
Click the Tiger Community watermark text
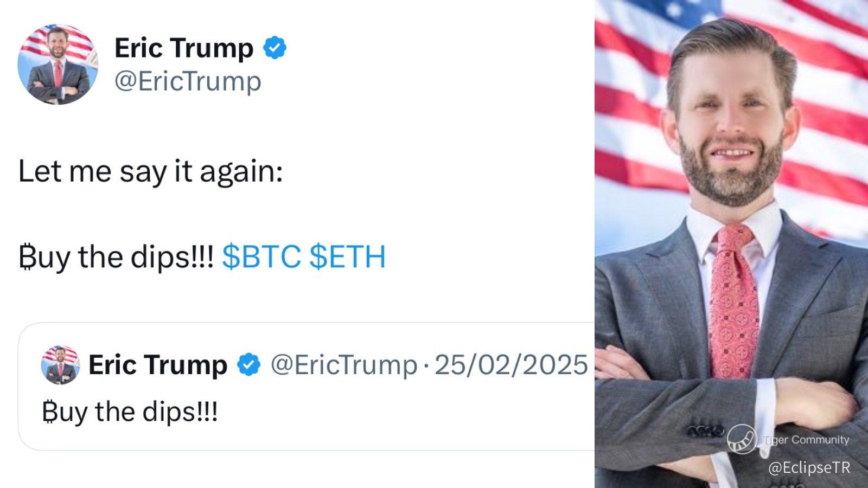pos(806,440)
